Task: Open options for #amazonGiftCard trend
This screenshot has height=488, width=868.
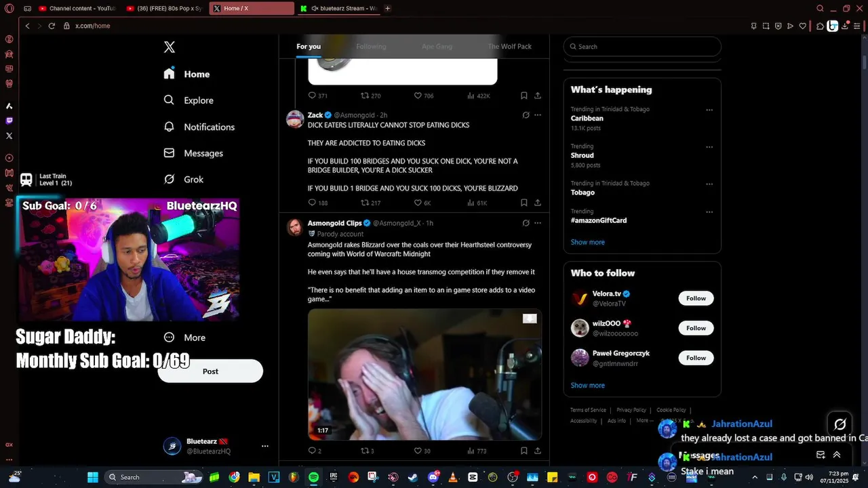Action: [x=709, y=212]
